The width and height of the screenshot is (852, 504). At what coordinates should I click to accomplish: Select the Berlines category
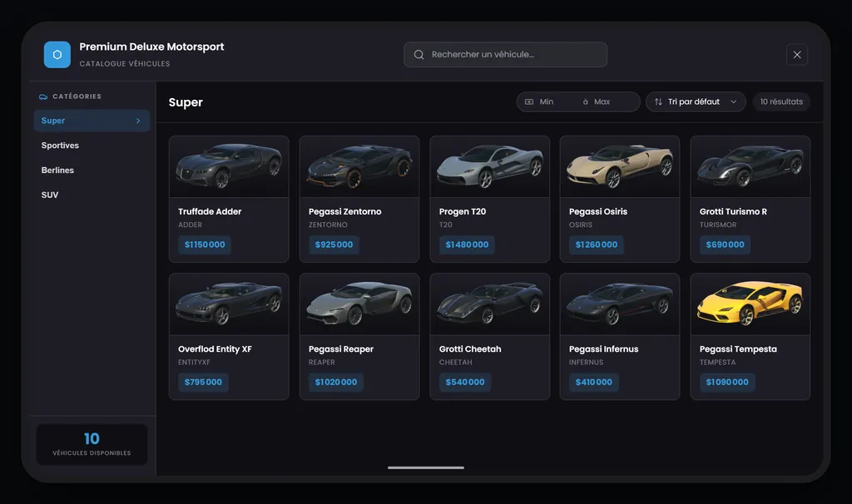click(92, 170)
